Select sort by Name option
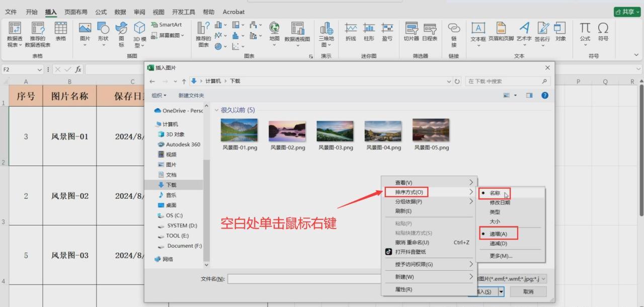644x307 pixels. pyautogui.click(x=495, y=193)
